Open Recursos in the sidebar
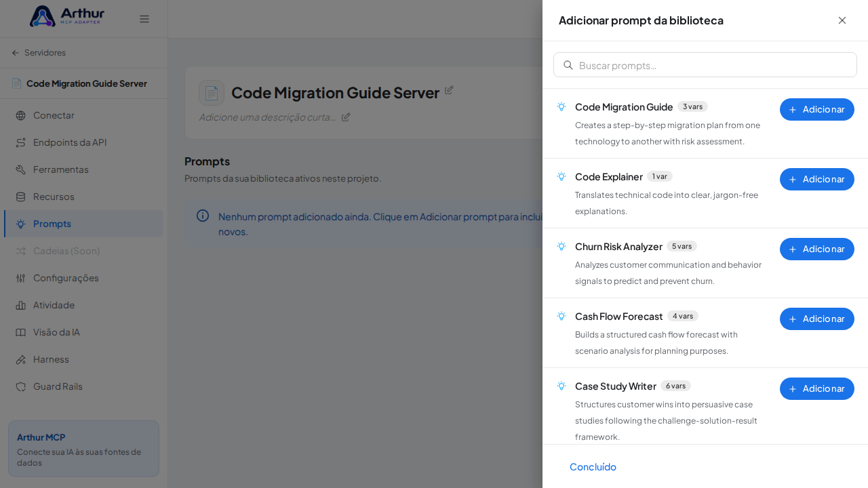868x488 pixels. [83, 197]
